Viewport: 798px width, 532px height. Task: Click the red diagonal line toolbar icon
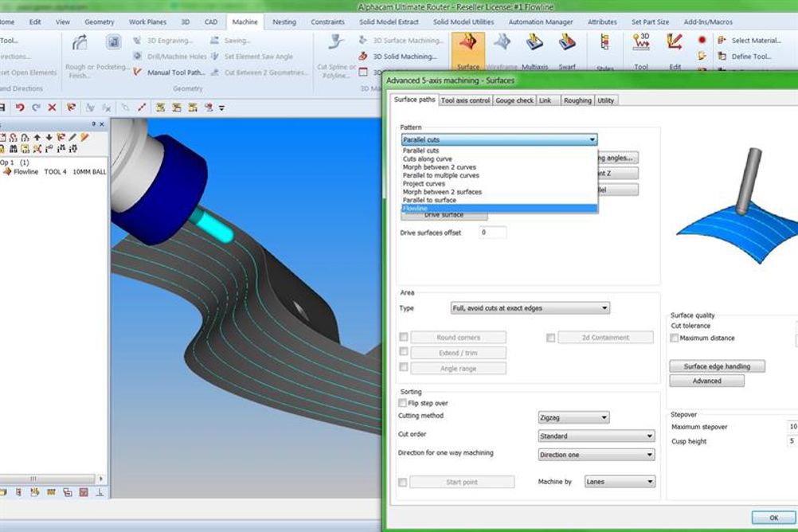[x=142, y=108]
